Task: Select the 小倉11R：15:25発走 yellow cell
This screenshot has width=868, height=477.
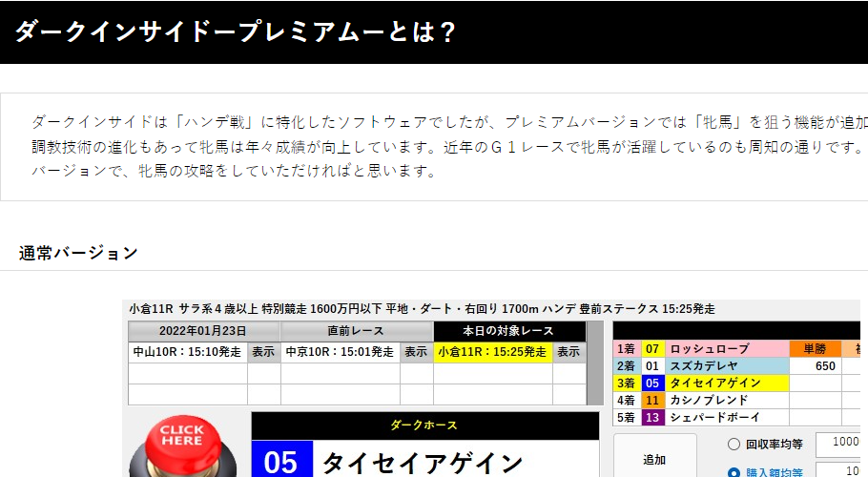Action: tap(493, 352)
